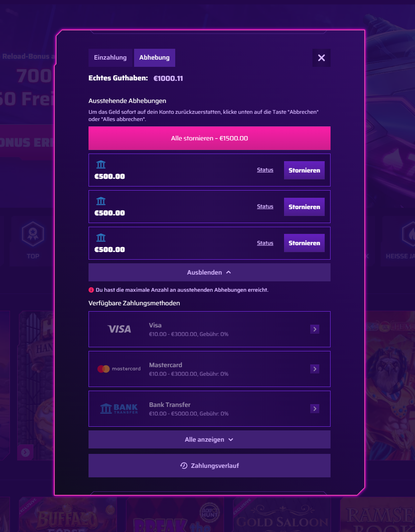Click the Mastercard logo icon
The image size is (415, 532).
coord(119,369)
